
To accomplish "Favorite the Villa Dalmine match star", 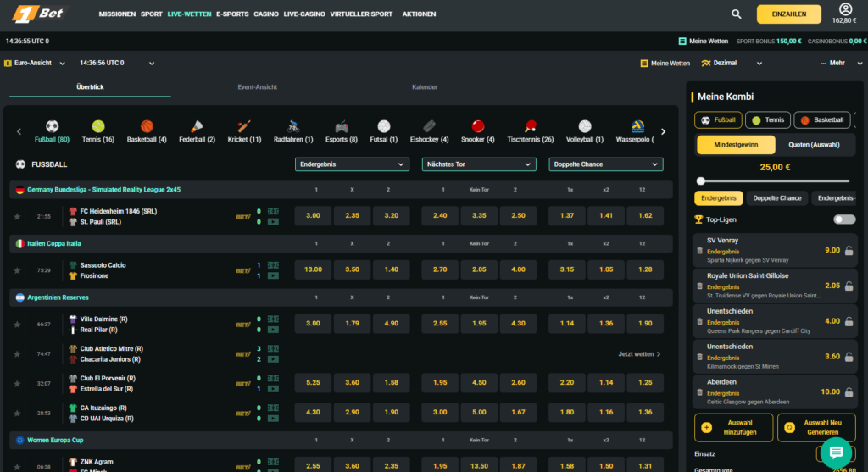I will point(17,325).
